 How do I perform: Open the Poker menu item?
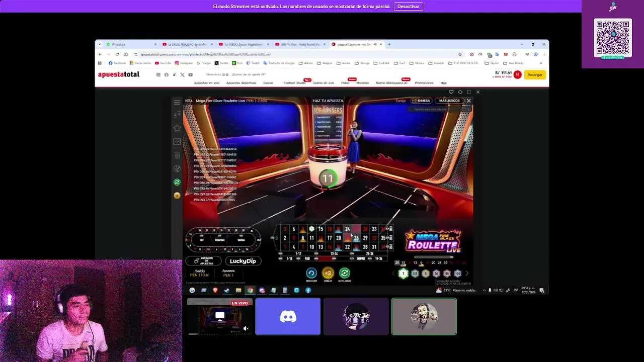click(345, 83)
